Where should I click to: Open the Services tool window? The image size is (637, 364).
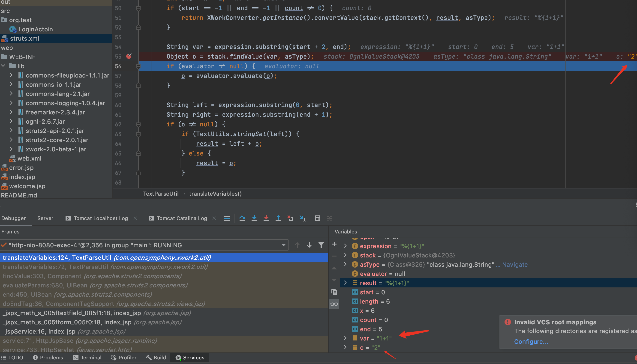pos(190,358)
